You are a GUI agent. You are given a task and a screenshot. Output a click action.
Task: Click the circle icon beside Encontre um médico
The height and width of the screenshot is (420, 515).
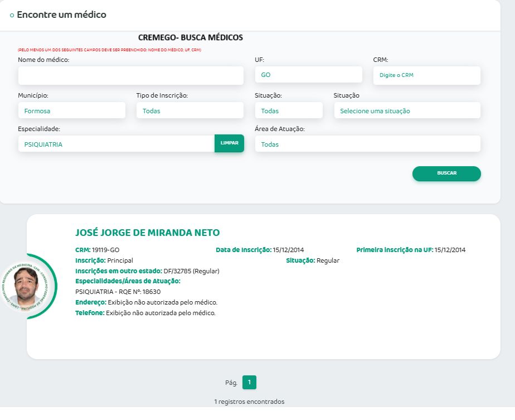[x=12, y=16]
